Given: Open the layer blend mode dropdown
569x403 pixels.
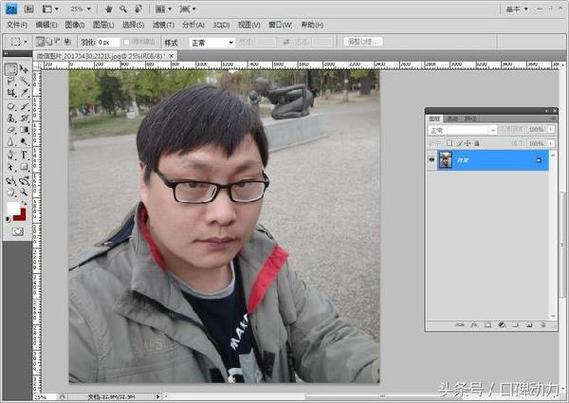Looking at the screenshot, I should (x=462, y=130).
